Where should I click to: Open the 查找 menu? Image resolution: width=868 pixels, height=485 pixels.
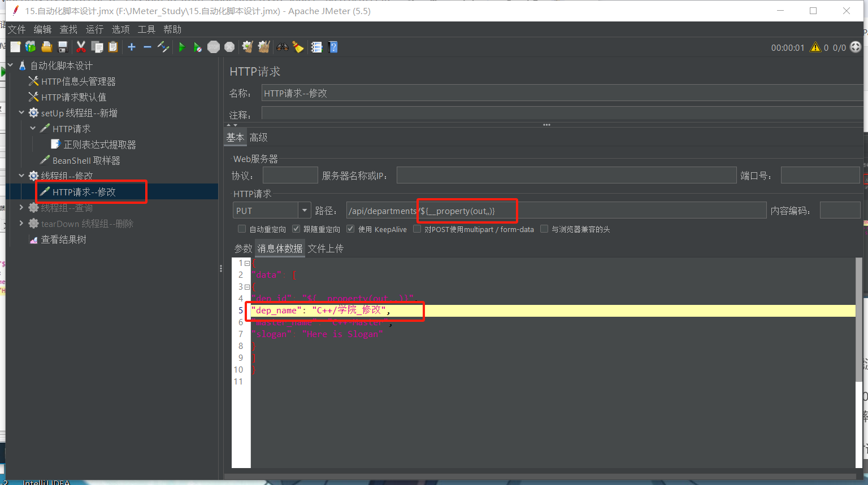[x=68, y=29]
